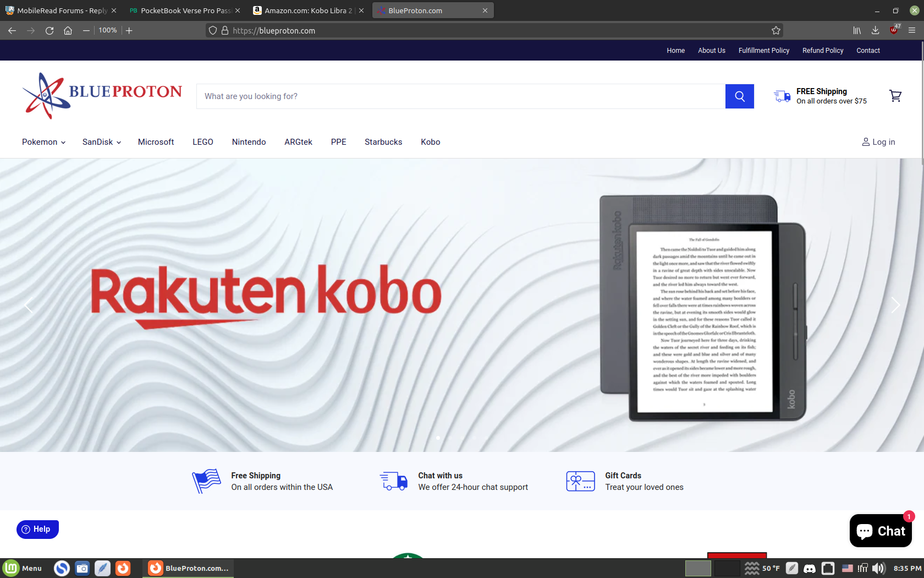The width and height of the screenshot is (924, 578).
Task: Click Log in
Action: [878, 142]
